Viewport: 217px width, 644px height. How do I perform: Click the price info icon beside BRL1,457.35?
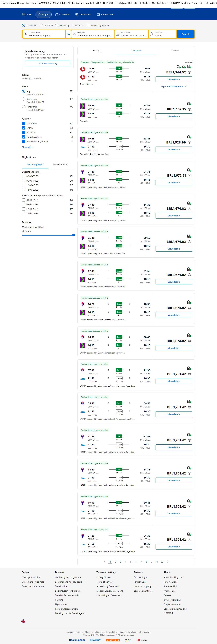[189, 109]
